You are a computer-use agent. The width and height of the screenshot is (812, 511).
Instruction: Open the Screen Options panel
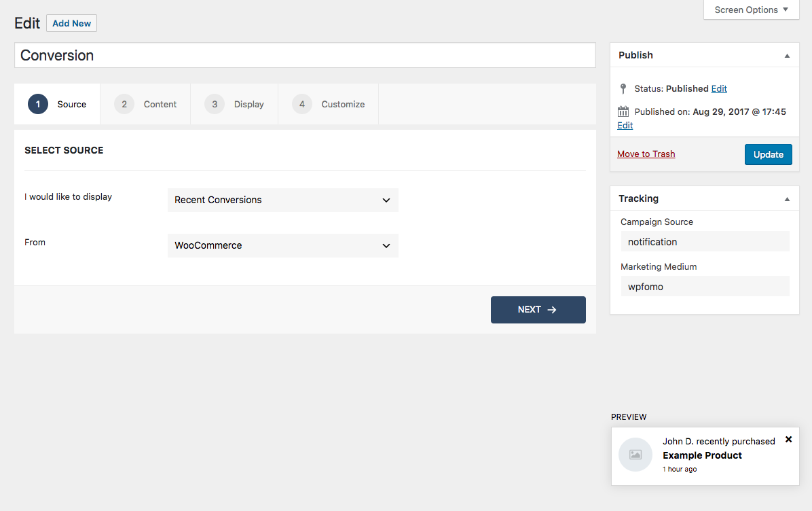pyautogui.click(x=745, y=10)
